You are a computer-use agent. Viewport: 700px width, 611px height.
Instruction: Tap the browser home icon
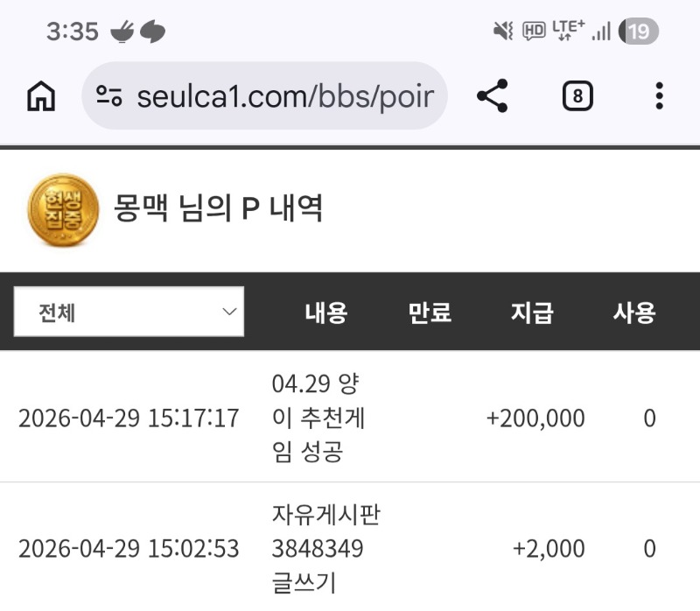pos(41,96)
